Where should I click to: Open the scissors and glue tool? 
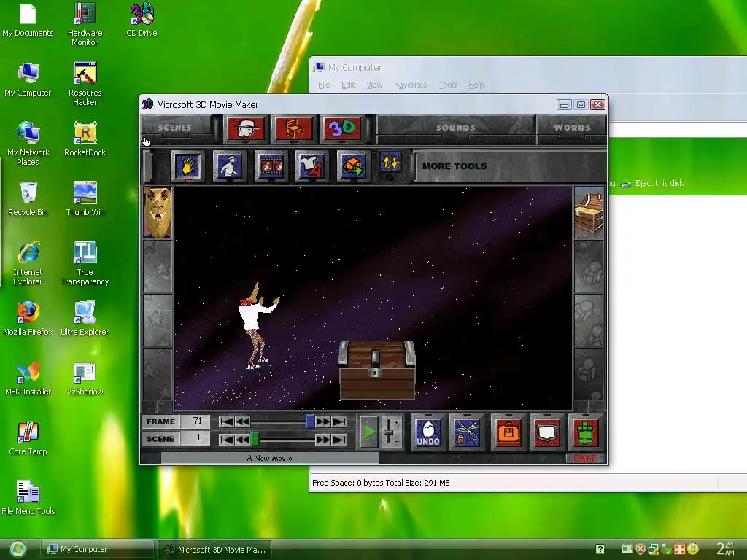click(467, 432)
